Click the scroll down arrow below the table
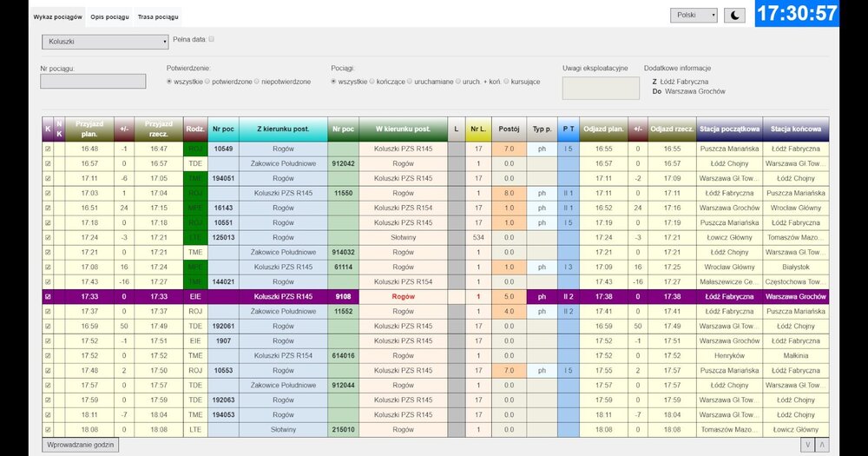This screenshot has width=868, height=456. pos(808,445)
